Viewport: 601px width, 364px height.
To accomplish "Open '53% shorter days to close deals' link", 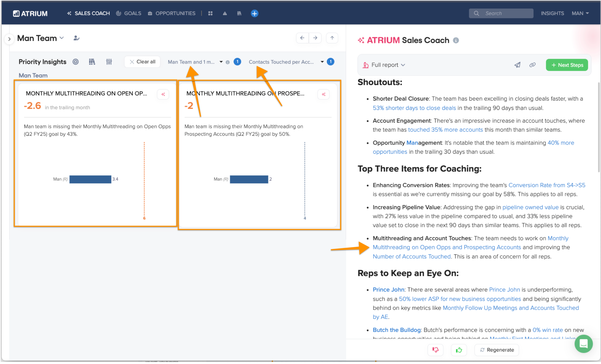I will (x=414, y=108).
